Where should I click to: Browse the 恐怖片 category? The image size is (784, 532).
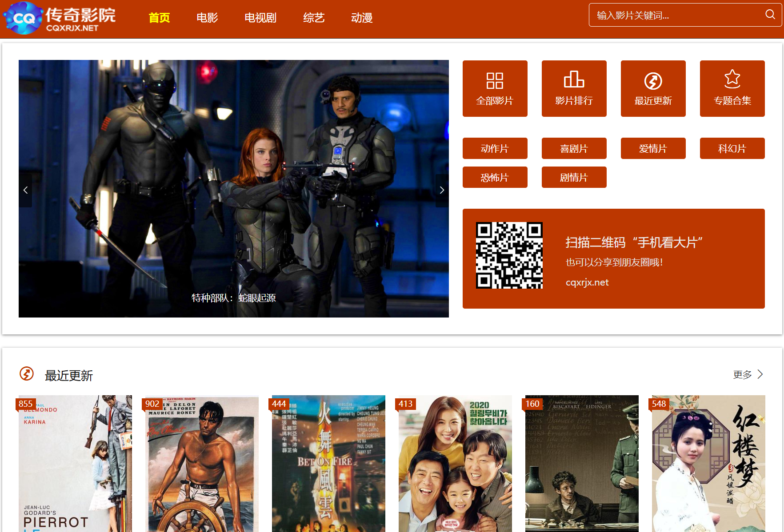click(x=495, y=177)
